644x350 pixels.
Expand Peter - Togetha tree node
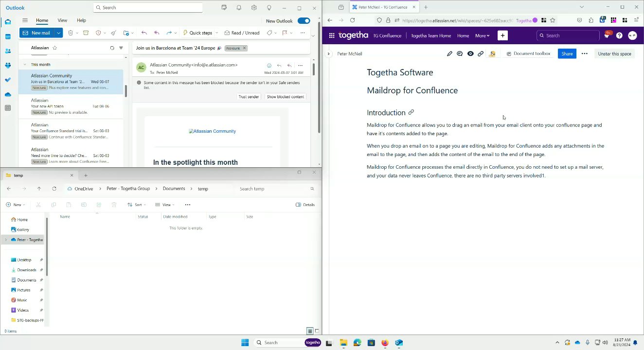tap(6, 240)
